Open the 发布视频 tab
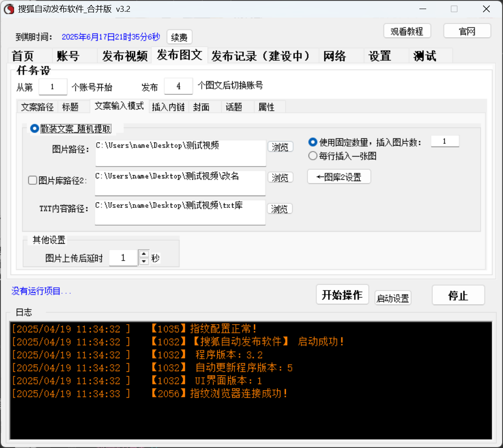The height and width of the screenshot is (448, 503). point(125,56)
